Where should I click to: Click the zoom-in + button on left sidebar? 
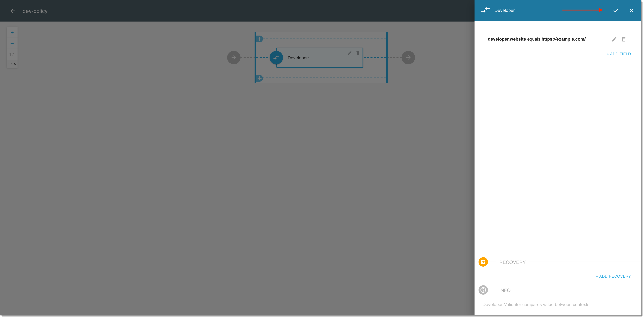[12, 32]
